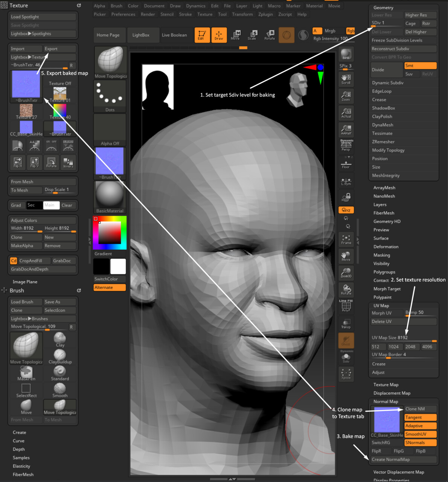Select the ClayBuildup brush icon
448x482 pixels.
(60, 356)
